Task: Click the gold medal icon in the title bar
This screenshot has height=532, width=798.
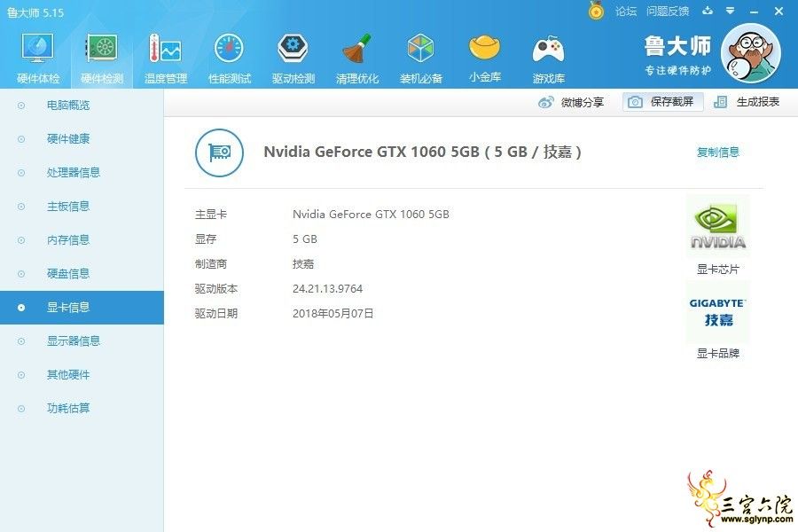Action: (x=596, y=11)
